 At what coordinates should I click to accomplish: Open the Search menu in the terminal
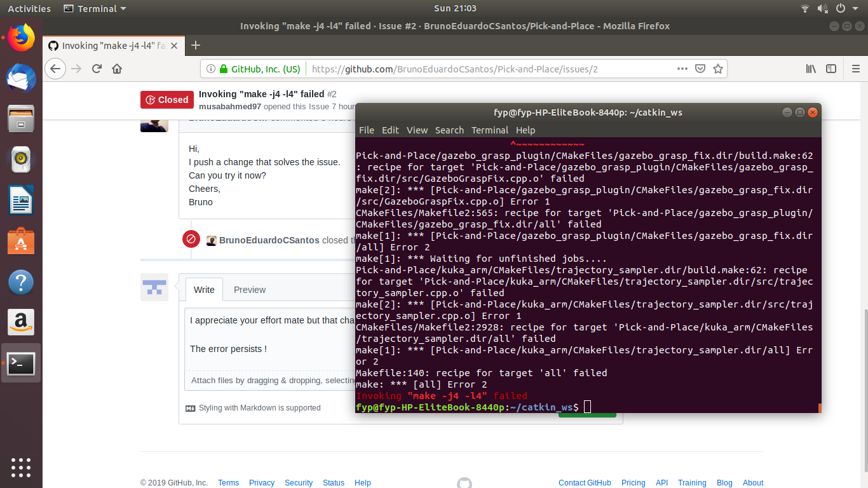pos(449,130)
